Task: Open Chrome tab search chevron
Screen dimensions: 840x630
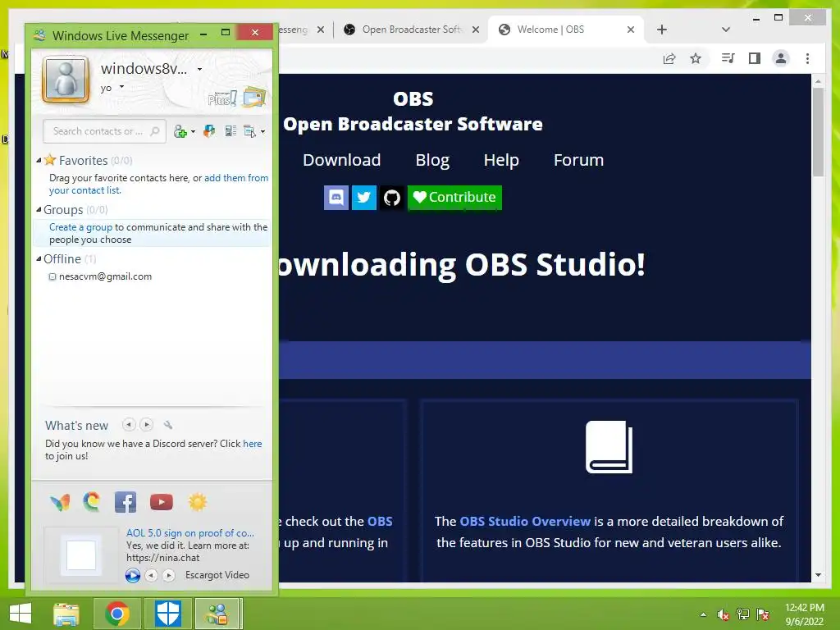Action: pyautogui.click(x=726, y=30)
